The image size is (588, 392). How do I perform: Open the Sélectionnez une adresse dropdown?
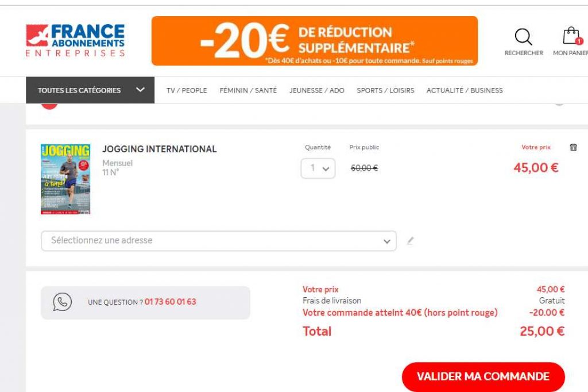coord(218,241)
